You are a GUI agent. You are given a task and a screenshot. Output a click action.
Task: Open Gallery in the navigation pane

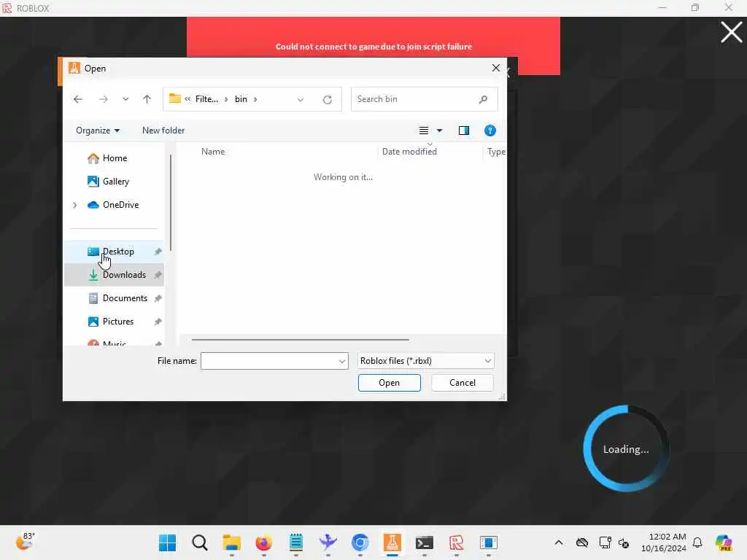(x=115, y=182)
